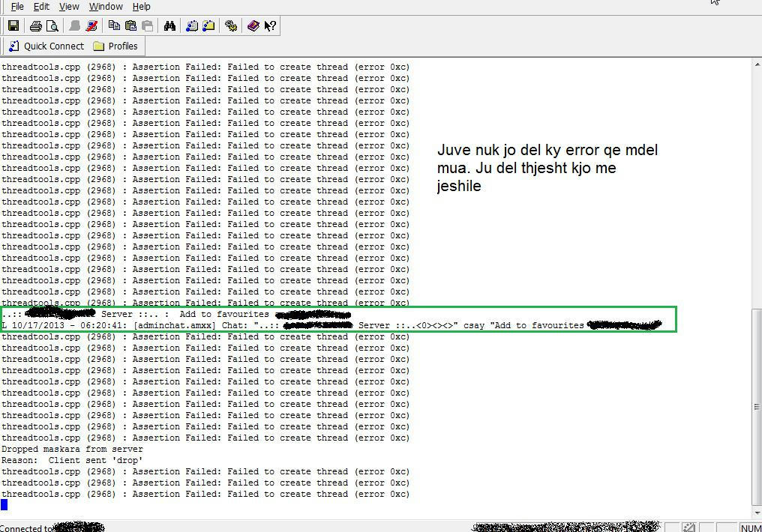Click the NUM indicator in status bar
Screen dimensions: 762x532
coord(751,528)
